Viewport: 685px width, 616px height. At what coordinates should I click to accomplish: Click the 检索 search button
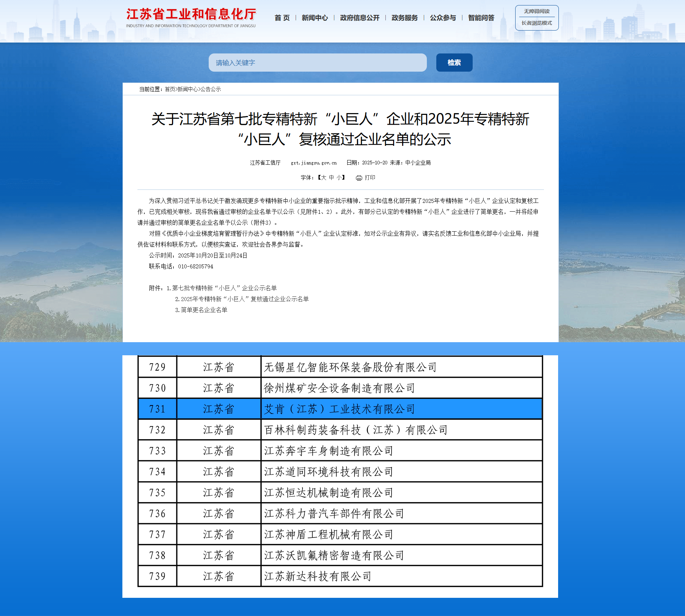(x=454, y=62)
